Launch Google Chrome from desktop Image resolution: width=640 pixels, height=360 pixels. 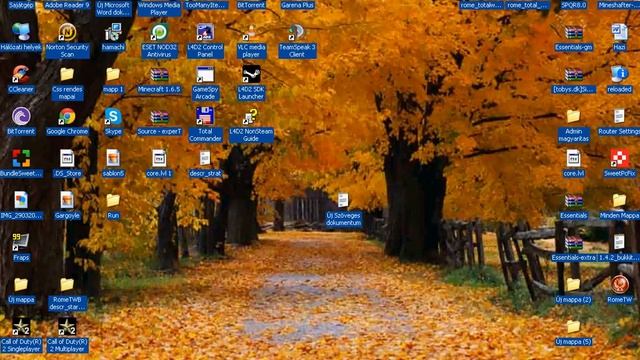point(67,117)
